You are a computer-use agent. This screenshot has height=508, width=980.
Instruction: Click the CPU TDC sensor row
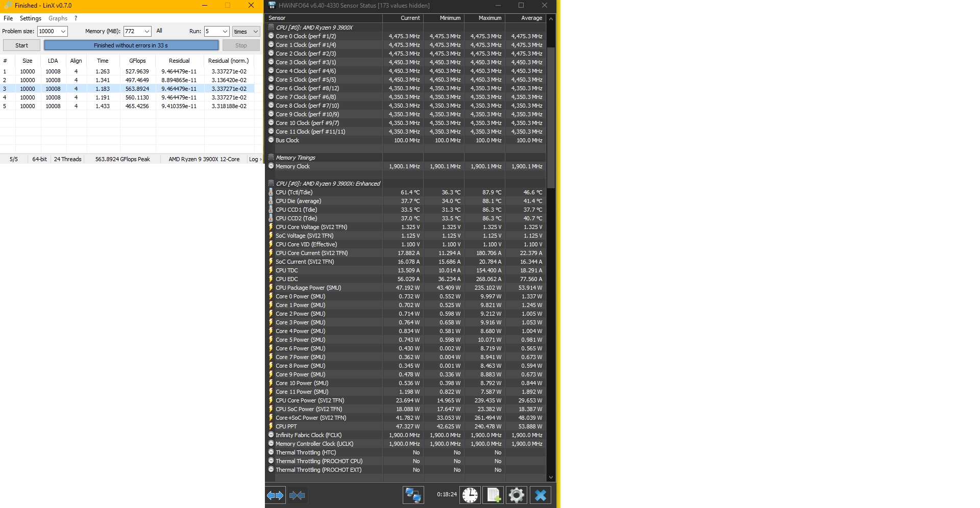[x=406, y=270]
